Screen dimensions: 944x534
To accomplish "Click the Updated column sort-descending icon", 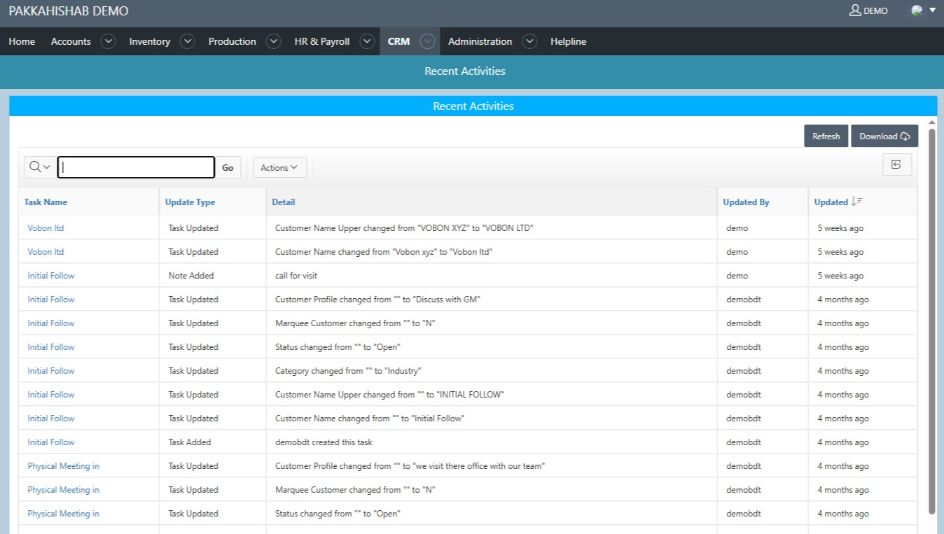I will 857,202.
